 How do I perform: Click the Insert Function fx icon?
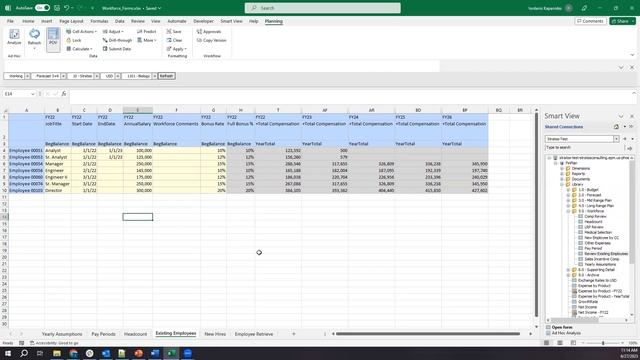(64, 94)
